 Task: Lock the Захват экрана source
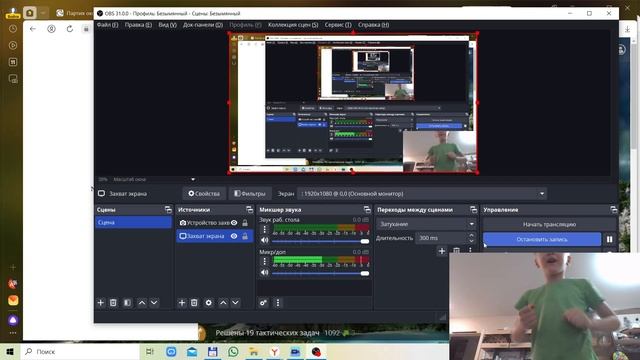pyautogui.click(x=245, y=236)
